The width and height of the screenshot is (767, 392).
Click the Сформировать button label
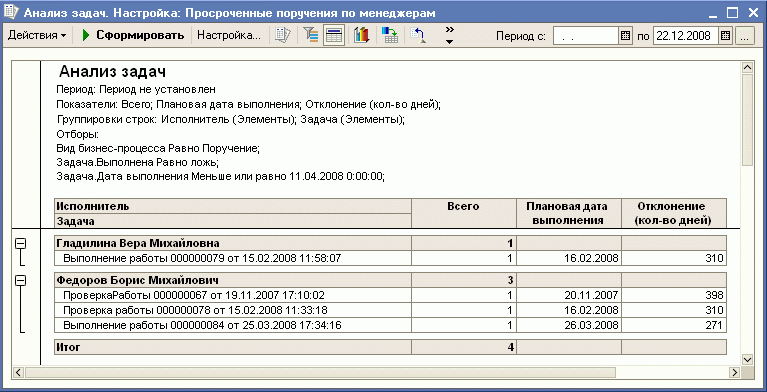(x=140, y=36)
